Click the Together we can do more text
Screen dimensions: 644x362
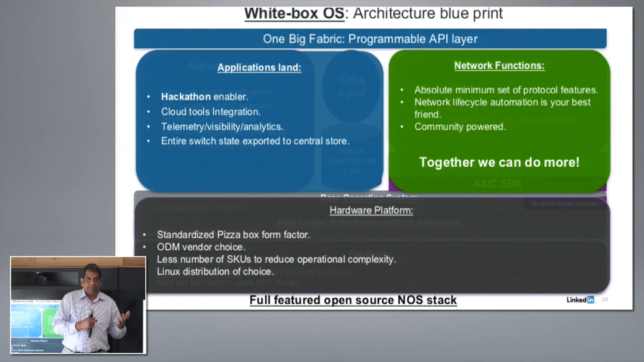(499, 162)
